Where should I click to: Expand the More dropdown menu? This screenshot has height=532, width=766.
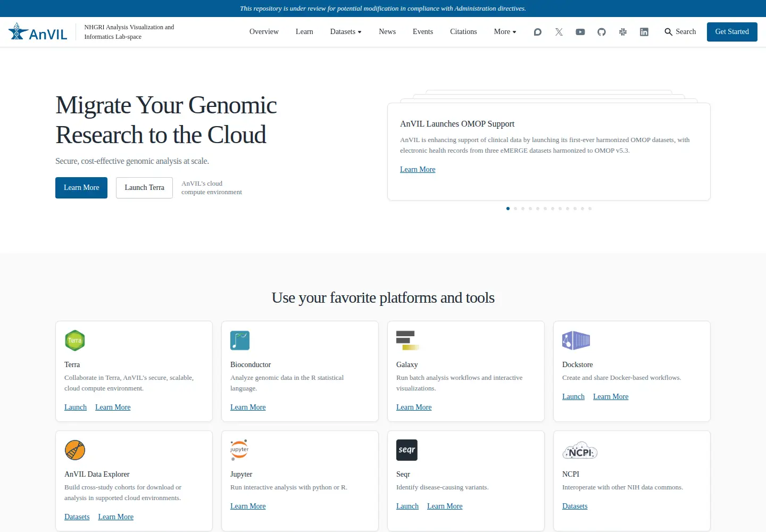click(505, 32)
